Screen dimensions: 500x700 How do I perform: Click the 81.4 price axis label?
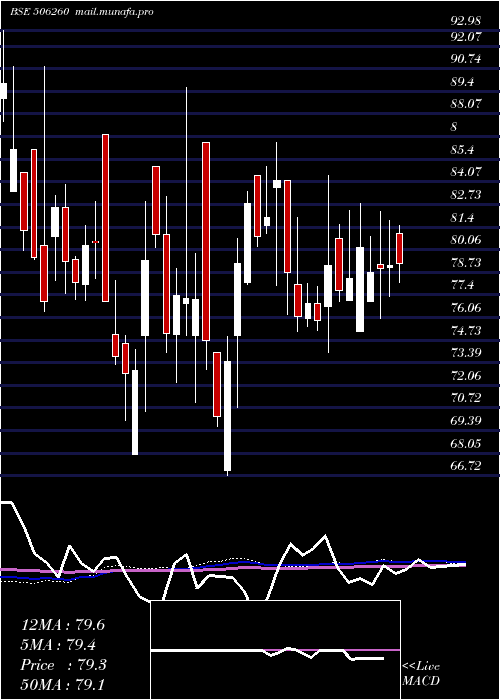point(462,217)
